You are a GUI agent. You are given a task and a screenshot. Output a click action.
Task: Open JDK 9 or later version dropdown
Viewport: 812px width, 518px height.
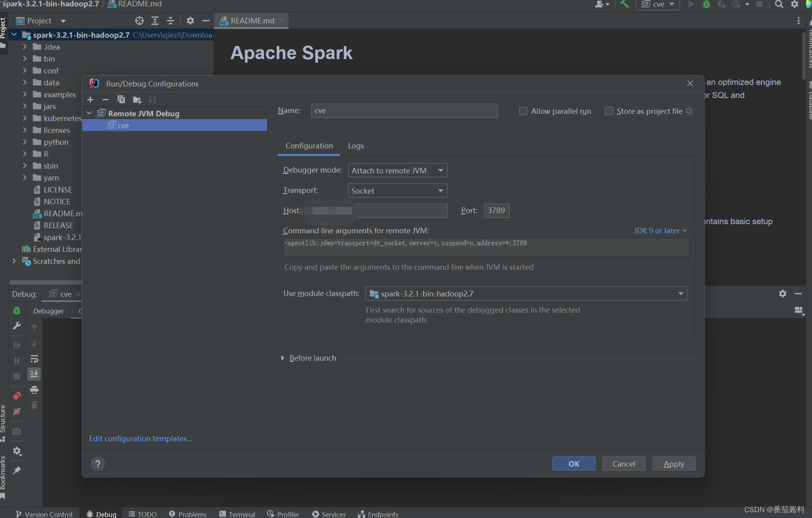click(660, 231)
